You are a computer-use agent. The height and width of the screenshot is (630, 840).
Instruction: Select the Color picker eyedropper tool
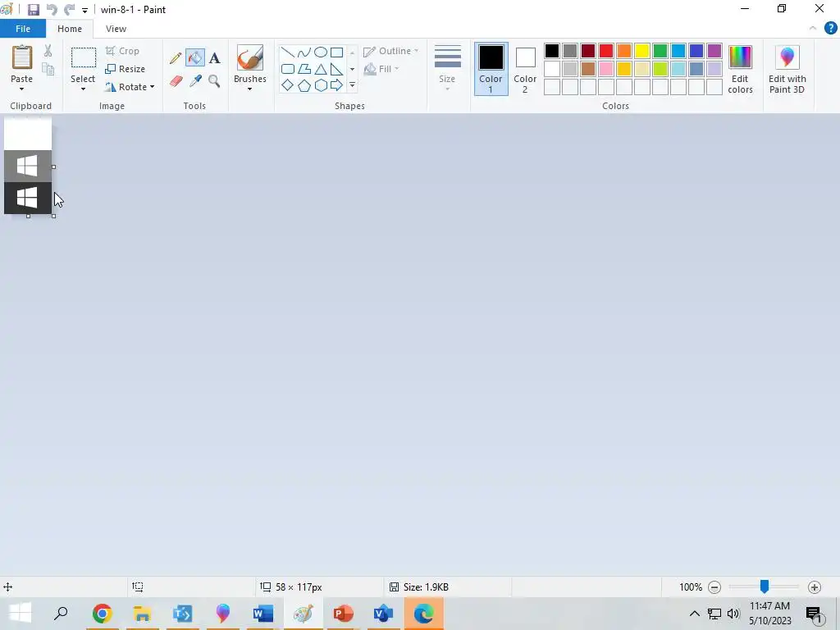195,81
